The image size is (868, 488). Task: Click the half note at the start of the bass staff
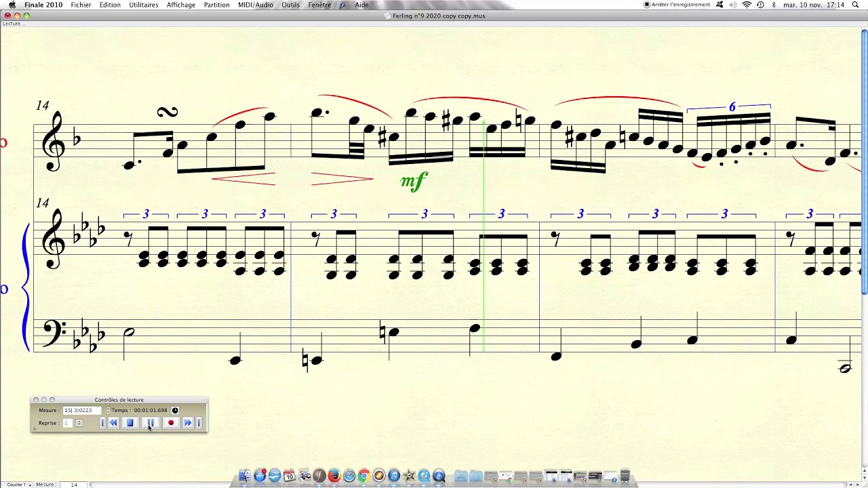pyautogui.click(x=129, y=332)
